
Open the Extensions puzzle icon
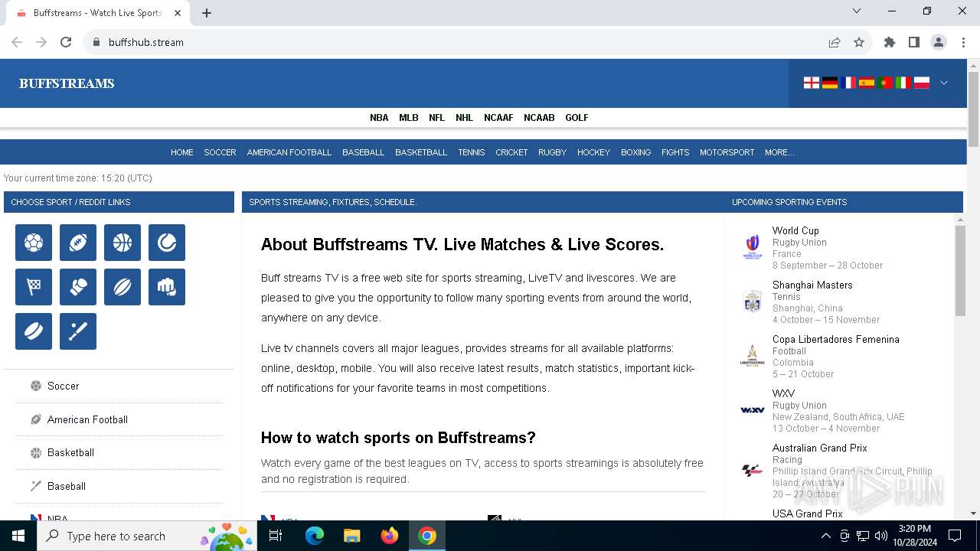[x=890, y=42]
